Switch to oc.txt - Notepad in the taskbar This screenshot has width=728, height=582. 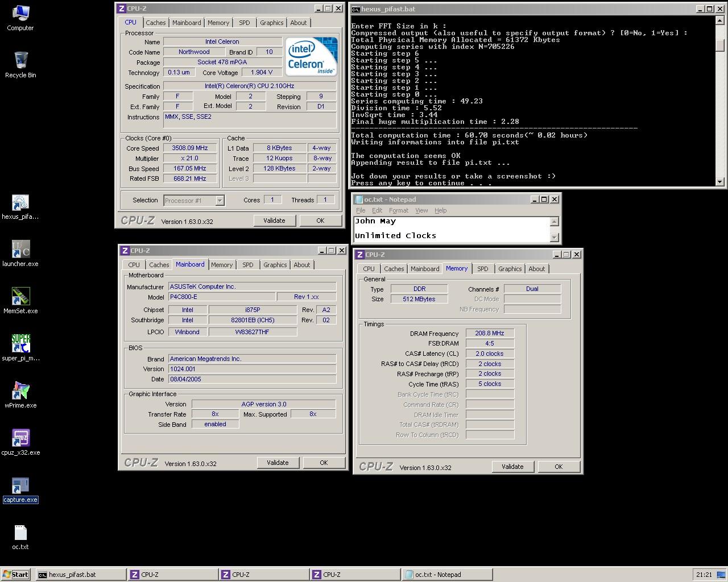(446, 575)
